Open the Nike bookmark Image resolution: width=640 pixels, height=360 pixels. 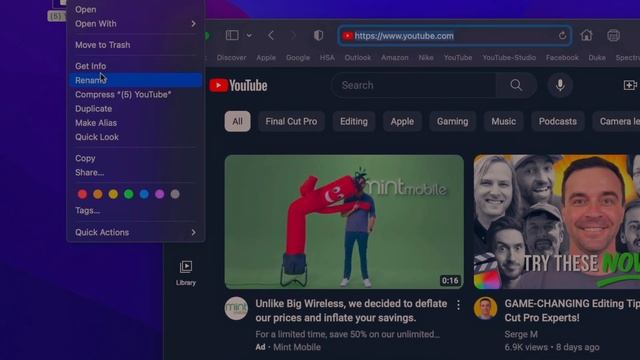tap(426, 58)
